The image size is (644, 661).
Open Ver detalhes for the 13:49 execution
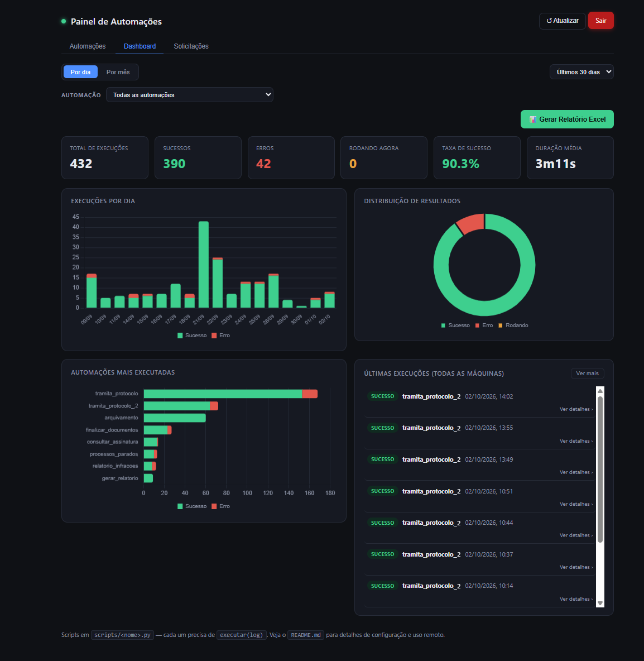pos(576,472)
